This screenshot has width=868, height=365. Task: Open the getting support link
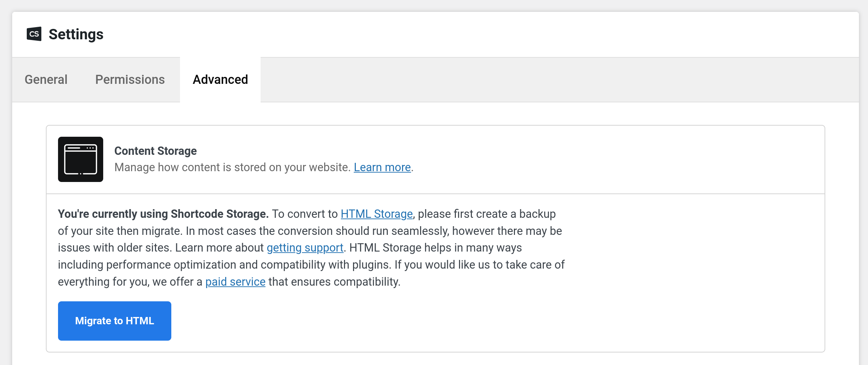click(x=305, y=248)
